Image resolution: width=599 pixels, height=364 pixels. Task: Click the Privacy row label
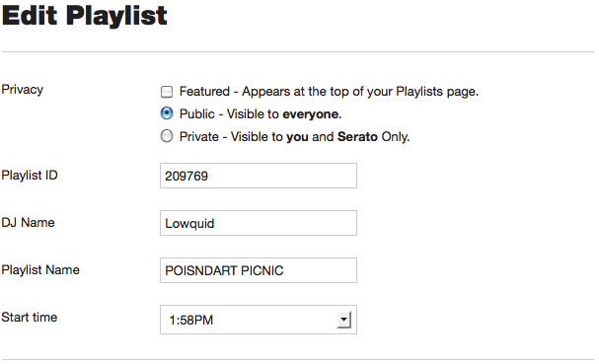coord(22,90)
